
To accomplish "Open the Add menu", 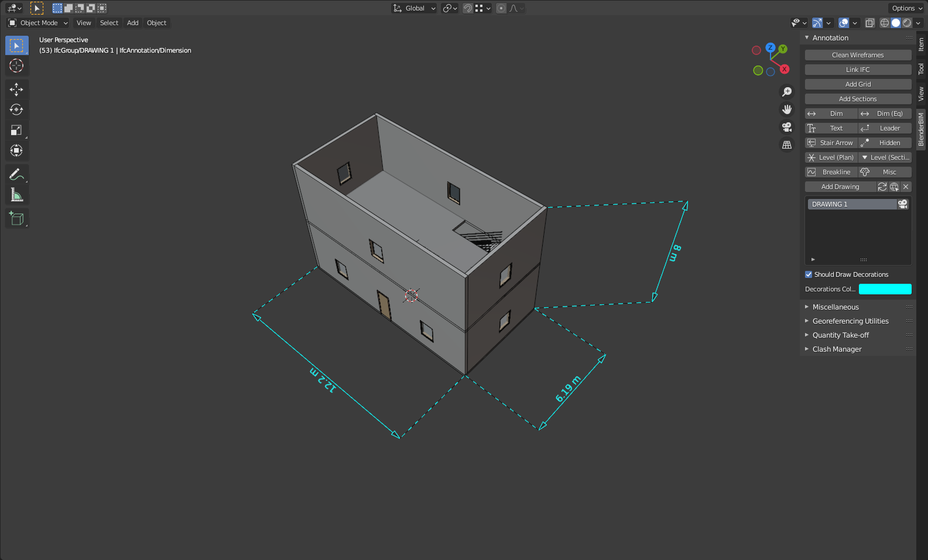I will (x=133, y=23).
